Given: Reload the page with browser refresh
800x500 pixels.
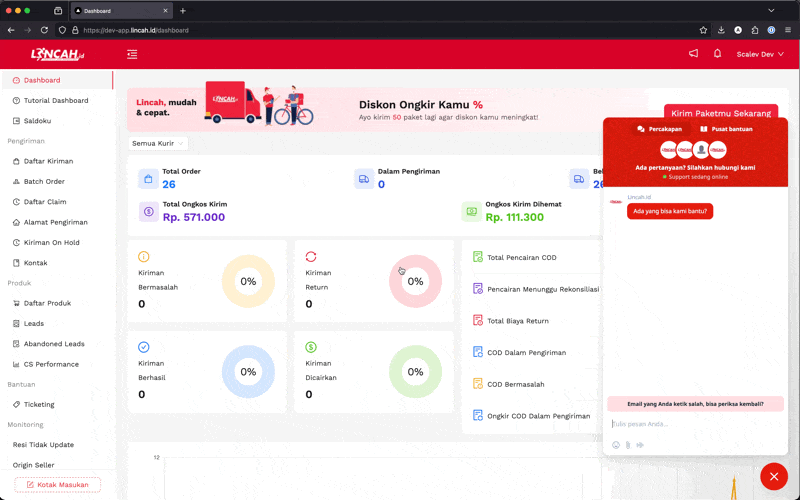Looking at the screenshot, I should pos(44,30).
